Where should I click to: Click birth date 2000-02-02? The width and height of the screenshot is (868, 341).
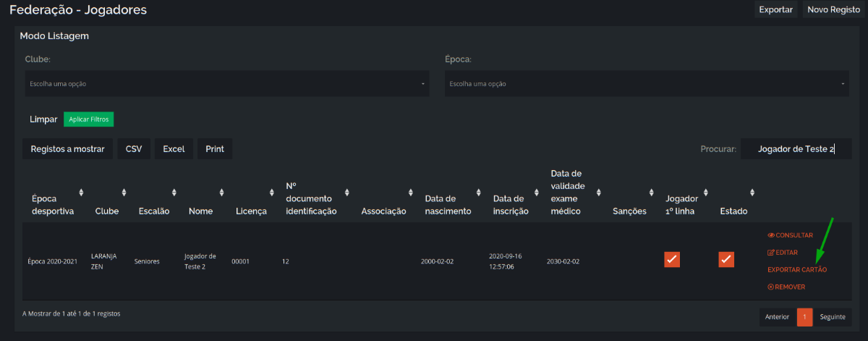[437, 261]
